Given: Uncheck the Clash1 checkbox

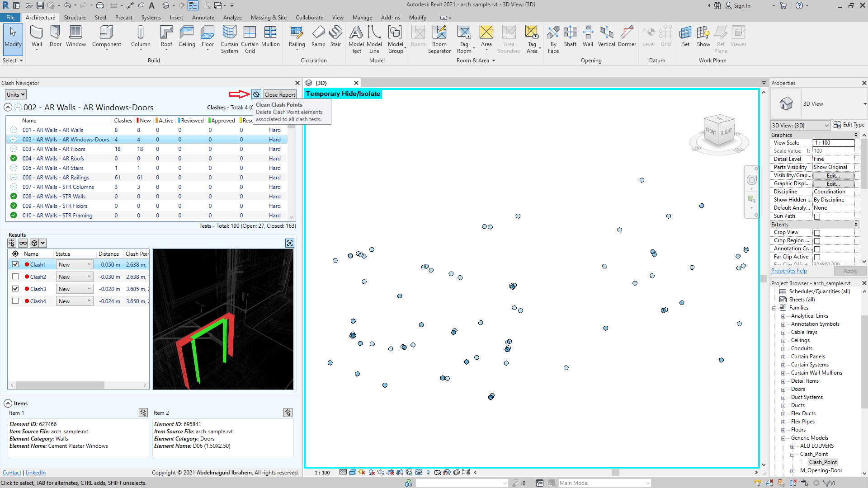Looking at the screenshot, I should click(x=15, y=264).
